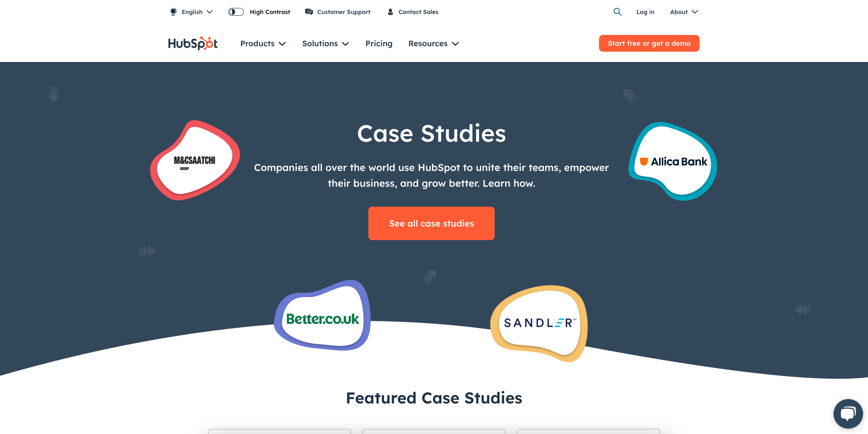The height and width of the screenshot is (434, 868).
Task: Expand the Products dropdown menu
Action: (x=264, y=43)
